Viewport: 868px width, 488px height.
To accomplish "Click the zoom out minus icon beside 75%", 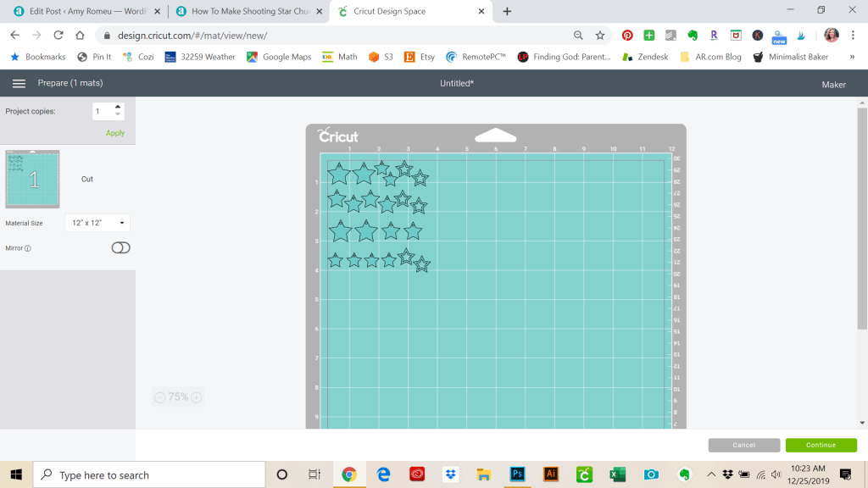I will pos(160,397).
